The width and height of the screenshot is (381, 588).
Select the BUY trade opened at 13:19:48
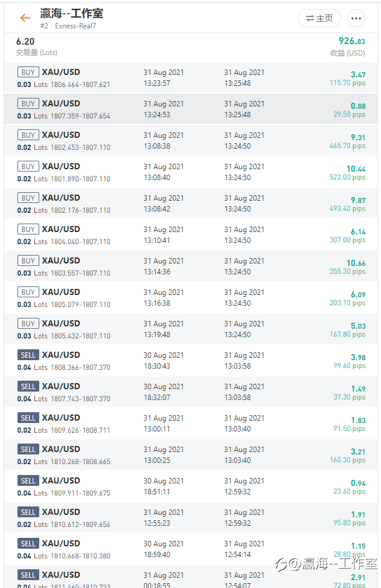click(191, 329)
